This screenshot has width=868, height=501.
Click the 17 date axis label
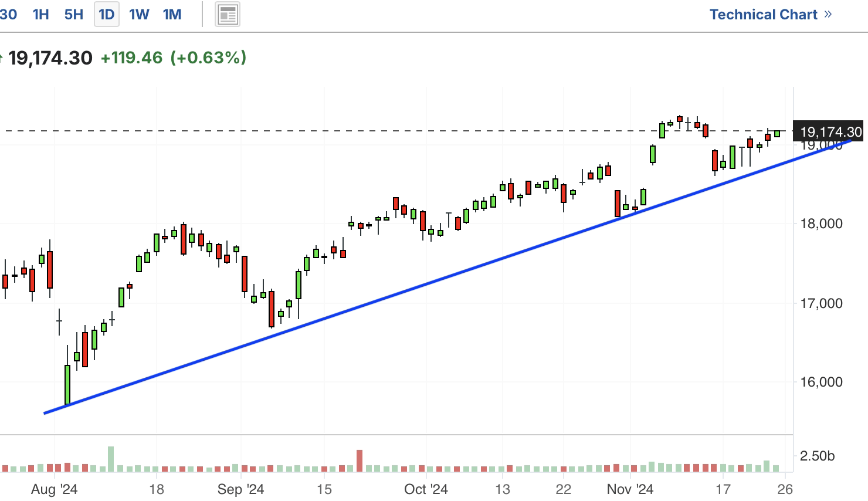723,489
